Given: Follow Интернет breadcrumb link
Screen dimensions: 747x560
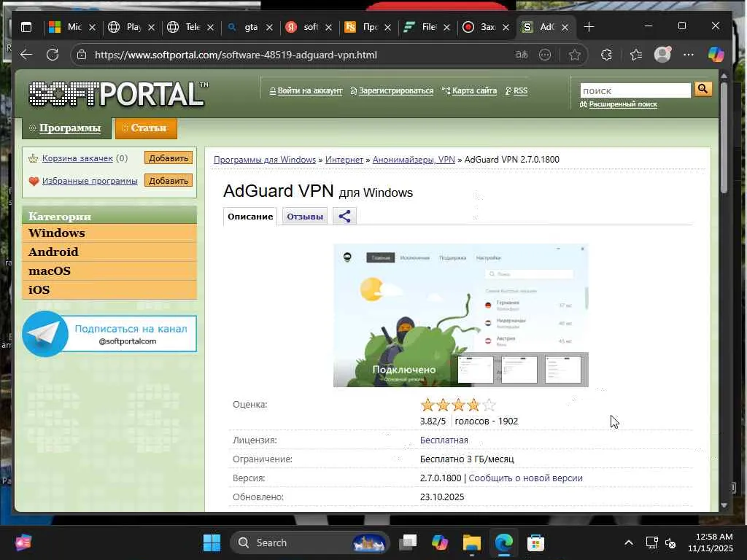Looking at the screenshot, I should pyautogui.click(x=344, y=160).
